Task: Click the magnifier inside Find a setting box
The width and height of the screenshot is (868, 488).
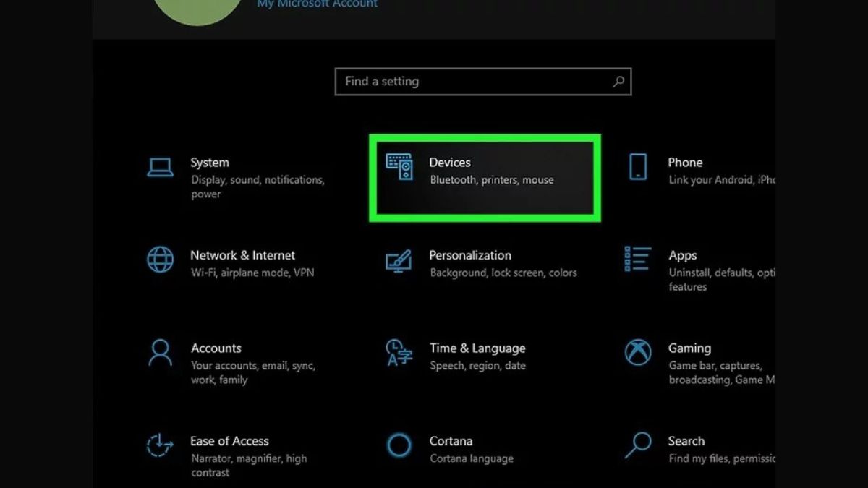Action: [618, 82]
